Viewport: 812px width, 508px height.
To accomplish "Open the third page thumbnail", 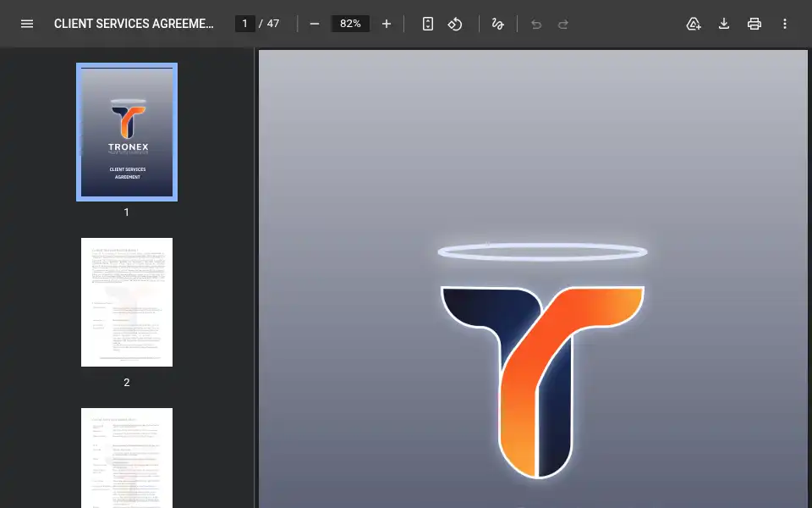I will pos(127,458).
